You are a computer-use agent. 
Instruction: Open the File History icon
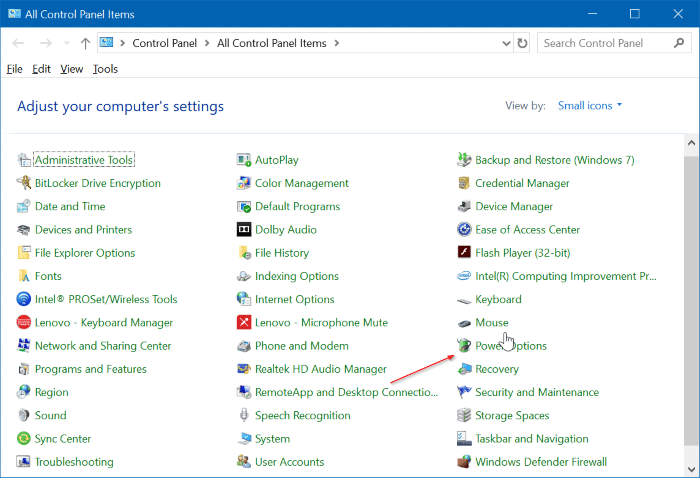(244, 253)
